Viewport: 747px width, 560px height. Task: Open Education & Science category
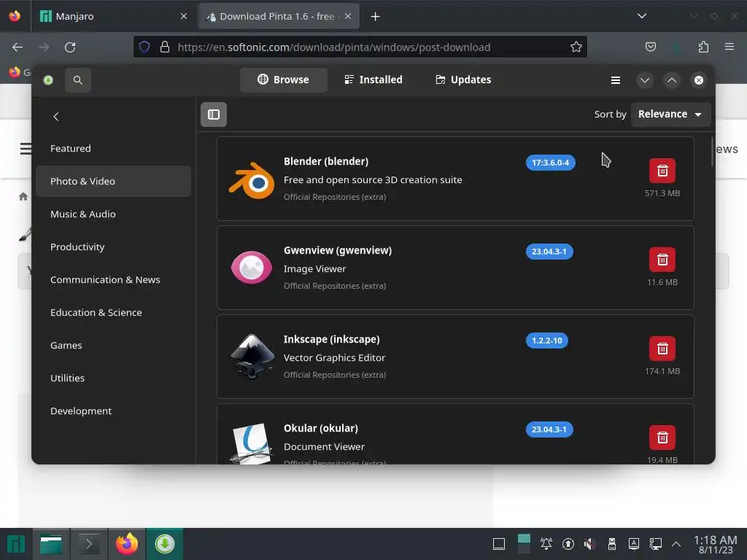[x=113, y=312]
